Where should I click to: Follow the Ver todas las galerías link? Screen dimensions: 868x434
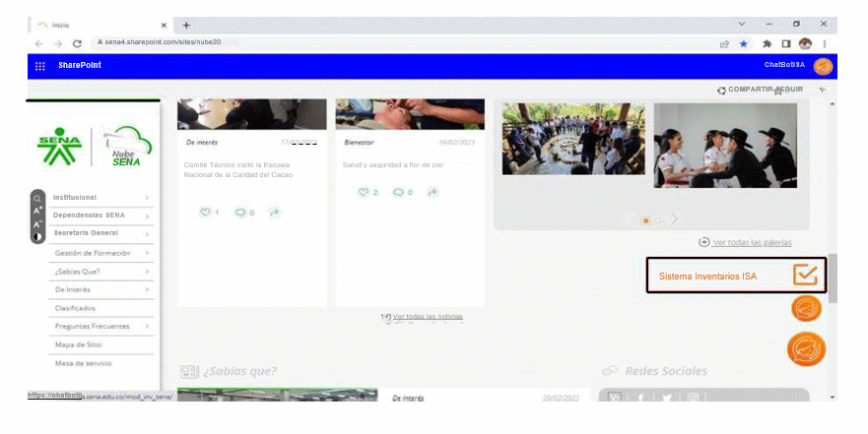(x=751, y=242)
